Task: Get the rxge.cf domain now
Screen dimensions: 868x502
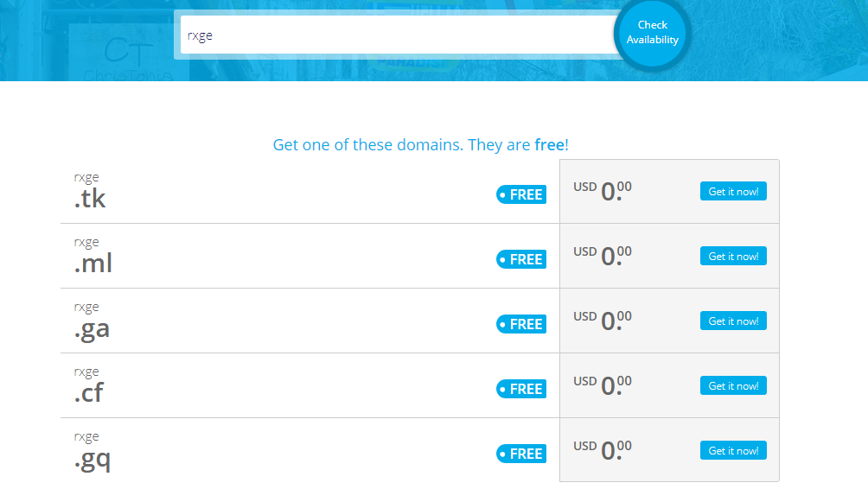Action: (x=733, y=385)
